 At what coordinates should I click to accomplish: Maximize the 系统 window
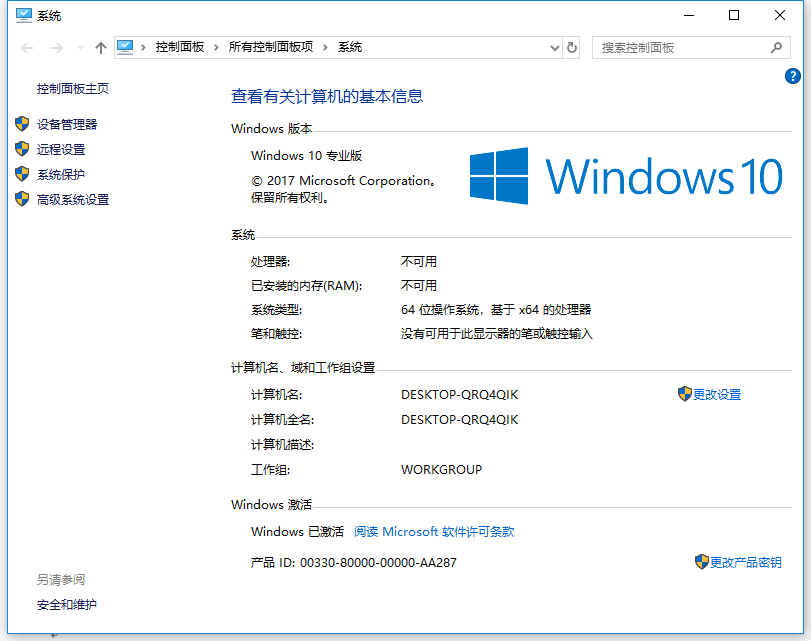click(x=734, y=16)
